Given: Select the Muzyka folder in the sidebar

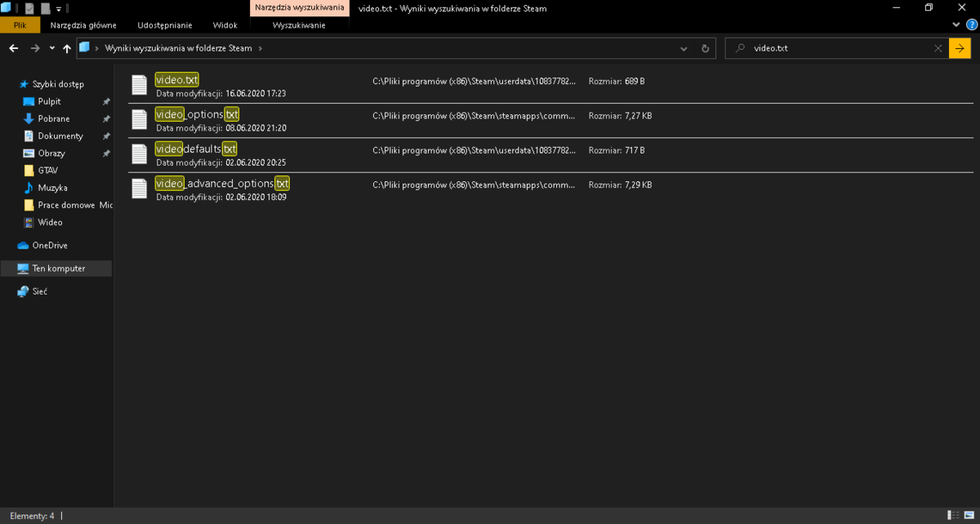Looking at the screenshot, I should coord(52,188).
